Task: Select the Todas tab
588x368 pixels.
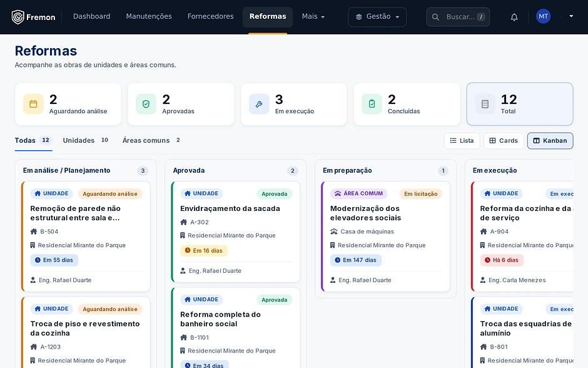Action: [33, 140]
